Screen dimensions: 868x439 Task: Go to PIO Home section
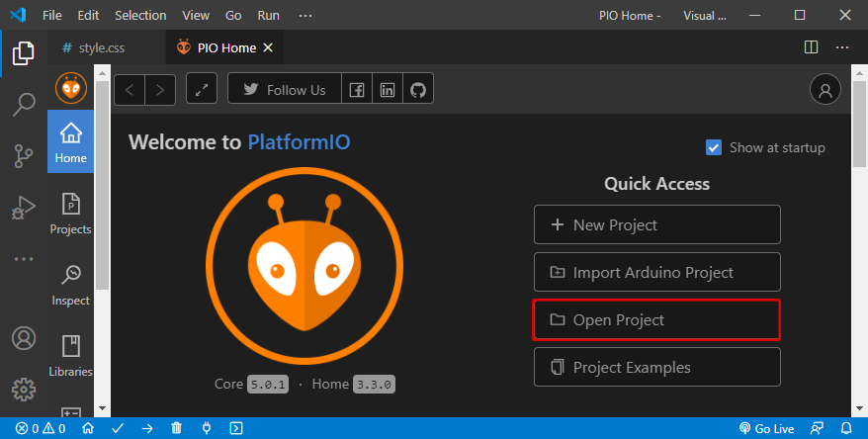coord(71,141)
